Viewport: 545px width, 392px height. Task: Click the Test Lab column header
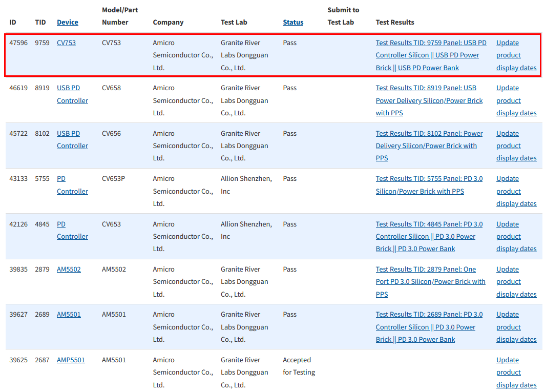[x=234, y=22]
